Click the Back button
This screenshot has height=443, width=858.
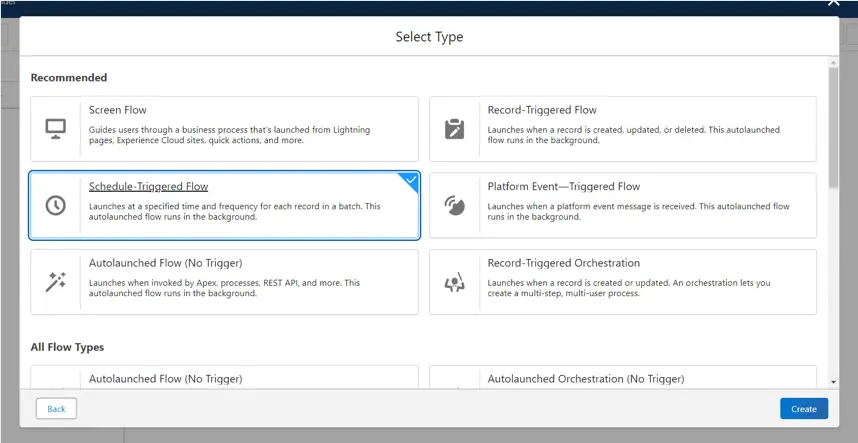[x=56, y=409]
